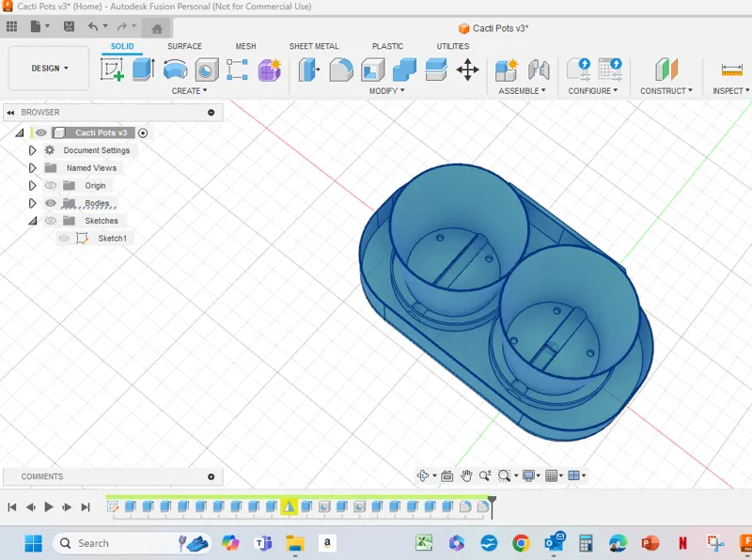The width and height of the screenshot is (752, 560).
Task: Switch to the SHEET METAL tab
Action: 314,46
